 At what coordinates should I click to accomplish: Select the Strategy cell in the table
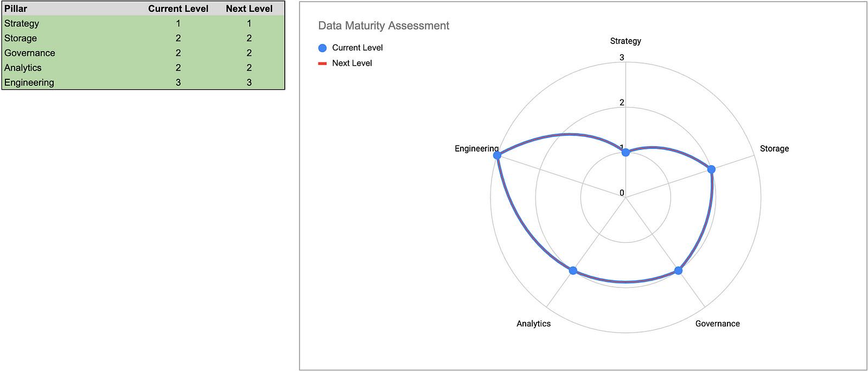pos(22,23)
